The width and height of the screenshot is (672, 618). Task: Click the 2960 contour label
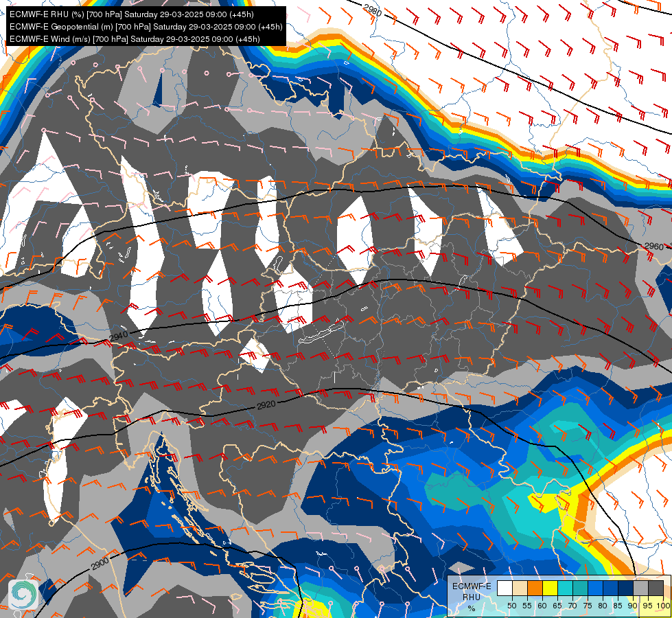654,247
